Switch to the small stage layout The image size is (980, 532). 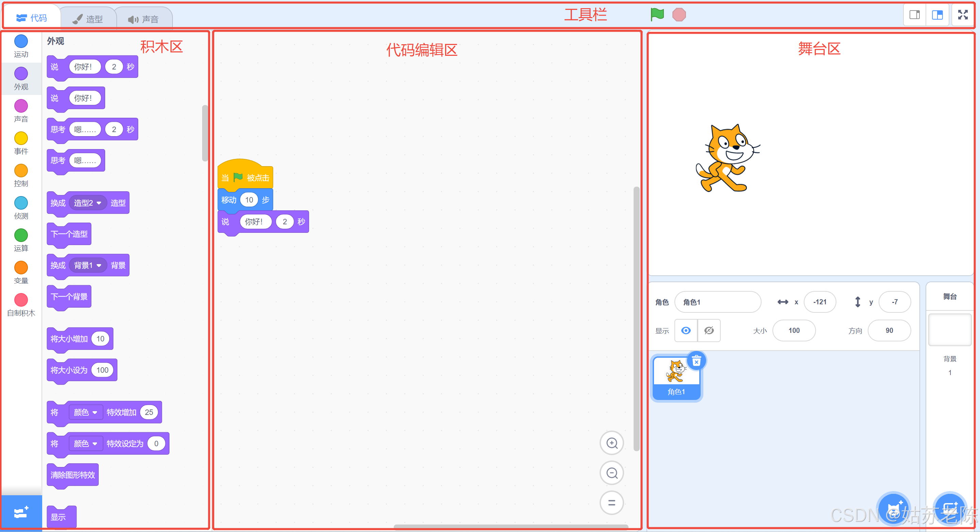click(915, 15)
